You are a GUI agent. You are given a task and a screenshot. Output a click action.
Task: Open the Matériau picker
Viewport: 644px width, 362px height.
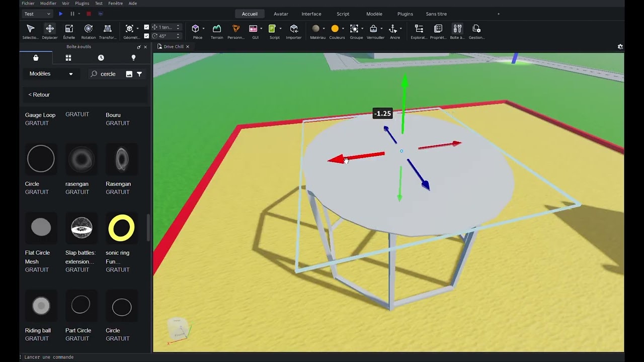pyautogui.click(x=316, y=32)
